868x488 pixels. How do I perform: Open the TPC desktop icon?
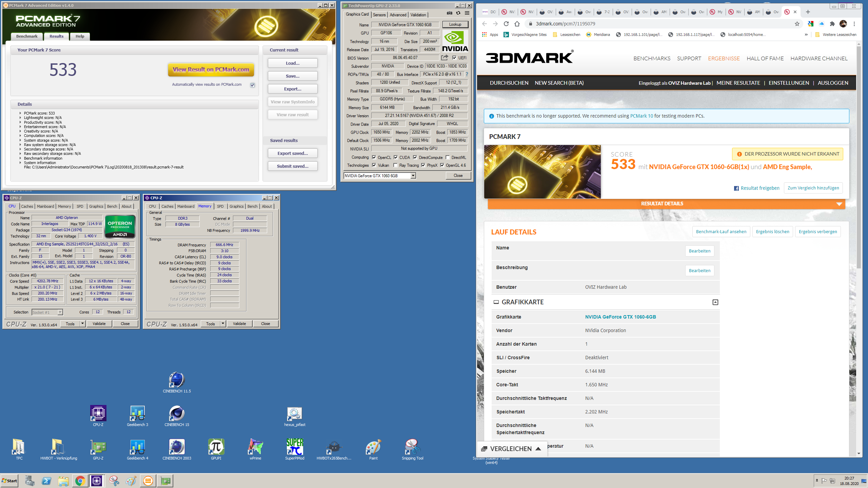click(19, 449)
